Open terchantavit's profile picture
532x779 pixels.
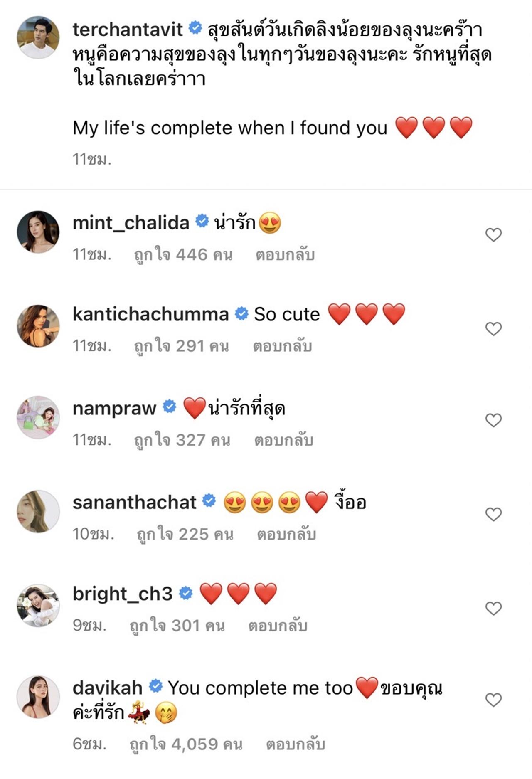coord(38,37)
